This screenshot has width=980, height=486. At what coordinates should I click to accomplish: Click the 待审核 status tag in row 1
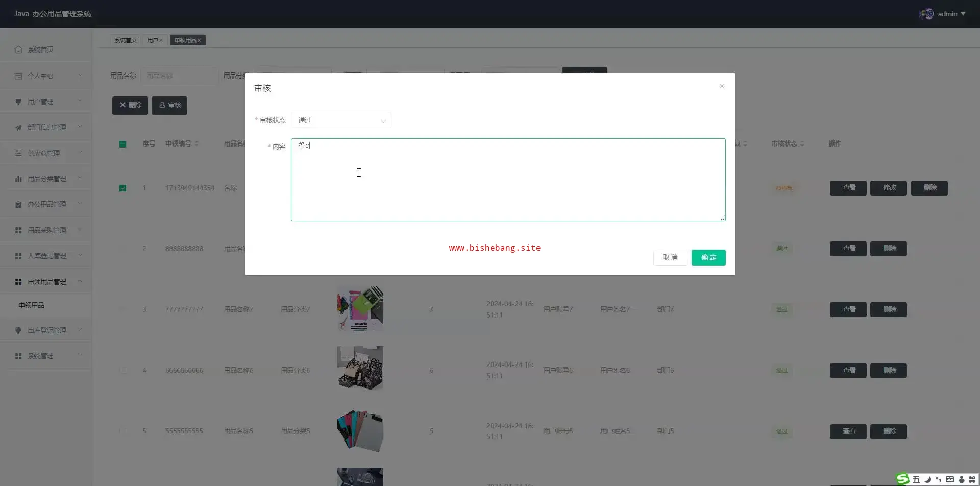pos(784,188)
